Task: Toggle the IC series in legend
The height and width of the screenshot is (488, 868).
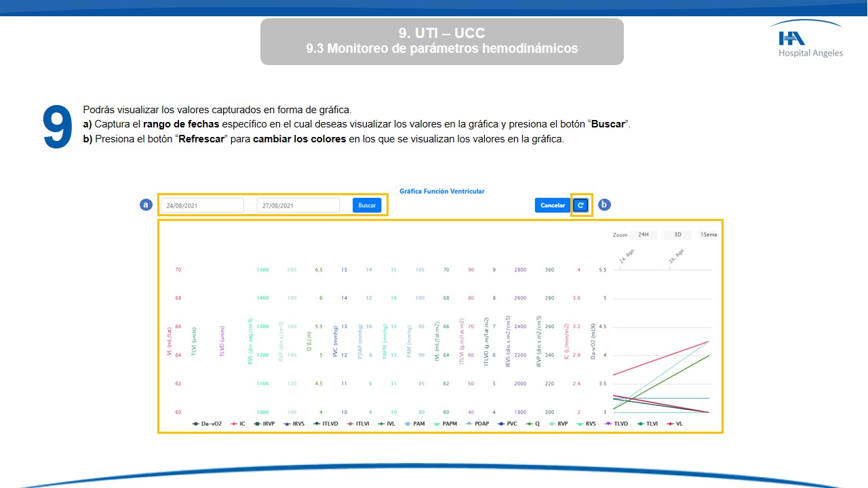Action: click(x=238, y=424)
